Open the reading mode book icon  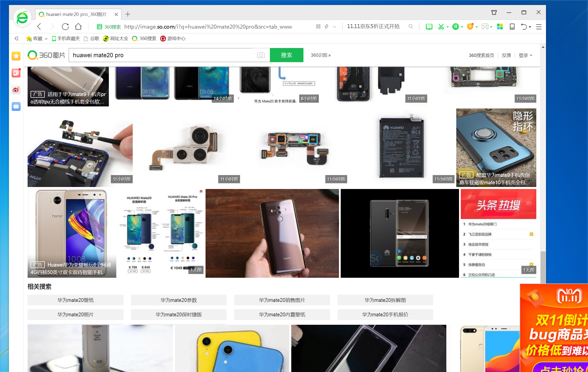pos(429,27)
